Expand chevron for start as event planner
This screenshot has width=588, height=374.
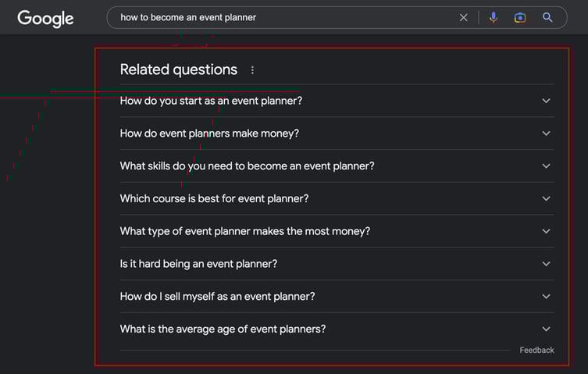(546, 101)
